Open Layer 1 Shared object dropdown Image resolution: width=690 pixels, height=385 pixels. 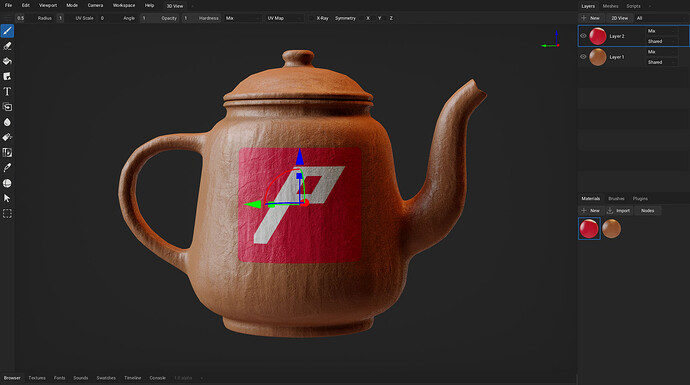[x=661, y=62]
